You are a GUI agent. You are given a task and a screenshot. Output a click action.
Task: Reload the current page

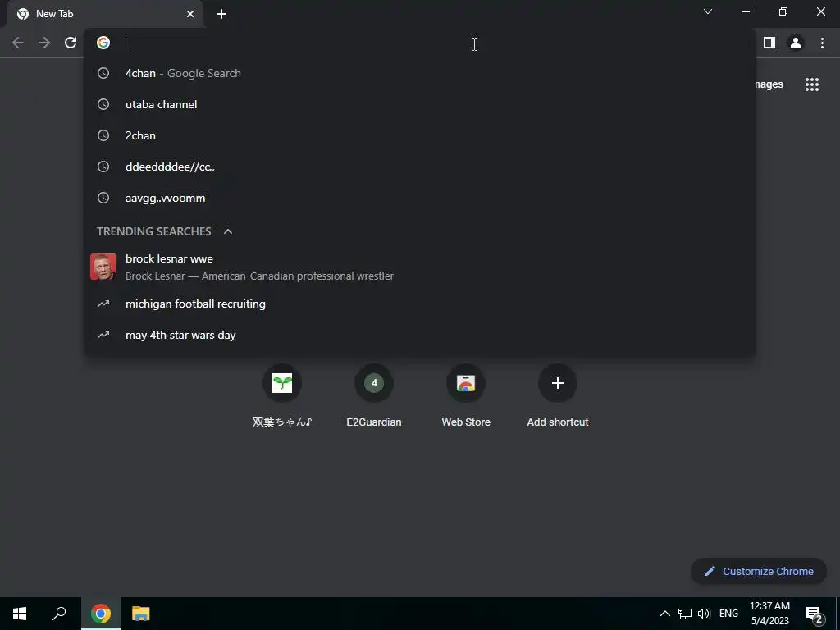click(71, 43)
